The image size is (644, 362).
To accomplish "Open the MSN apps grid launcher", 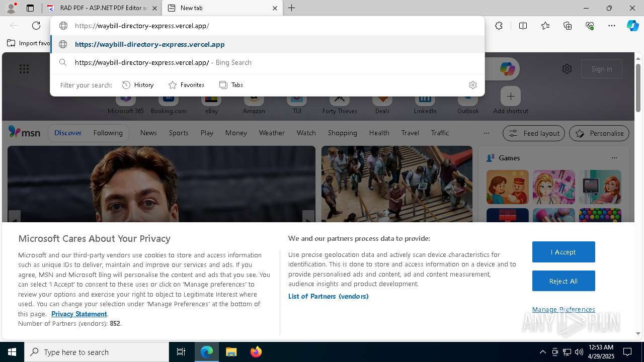I will click(x=24, y=69).
